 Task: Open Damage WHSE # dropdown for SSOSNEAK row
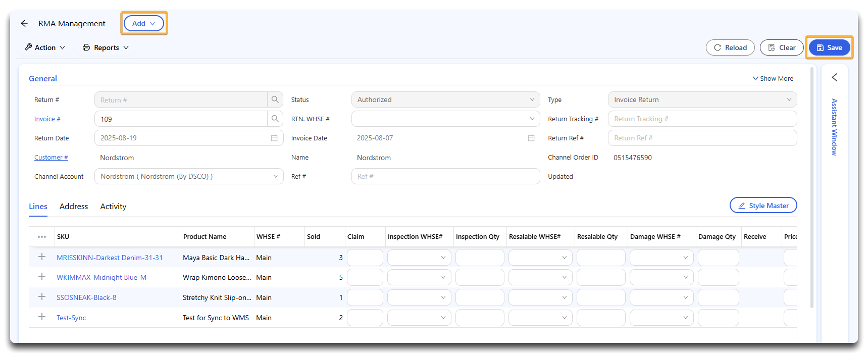[x=661, y=297]
